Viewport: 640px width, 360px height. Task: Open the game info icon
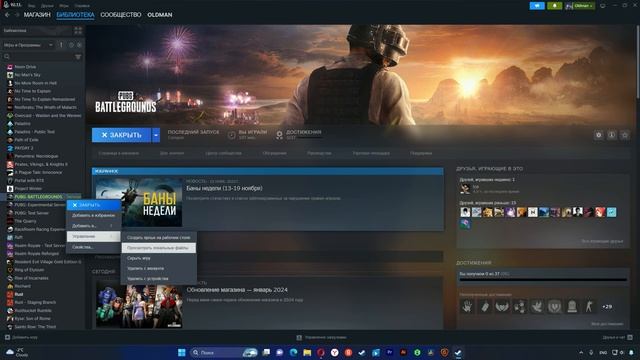click(x=611, y=135)
